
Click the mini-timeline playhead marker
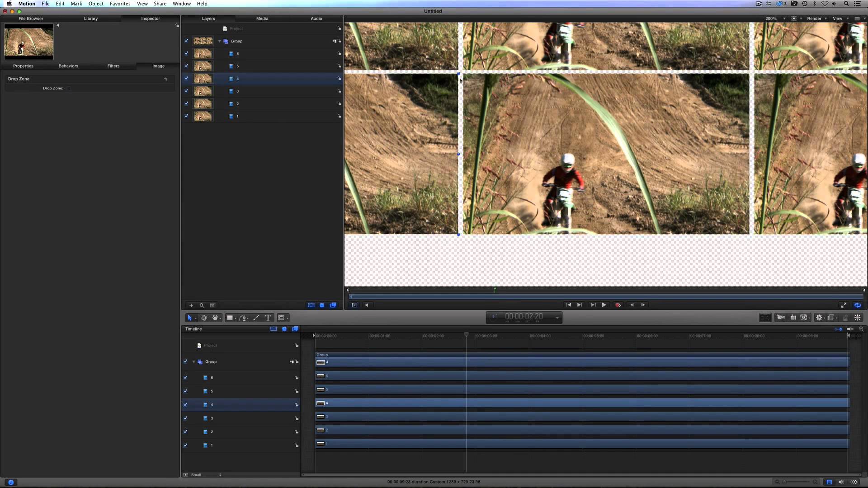[495, 290]
